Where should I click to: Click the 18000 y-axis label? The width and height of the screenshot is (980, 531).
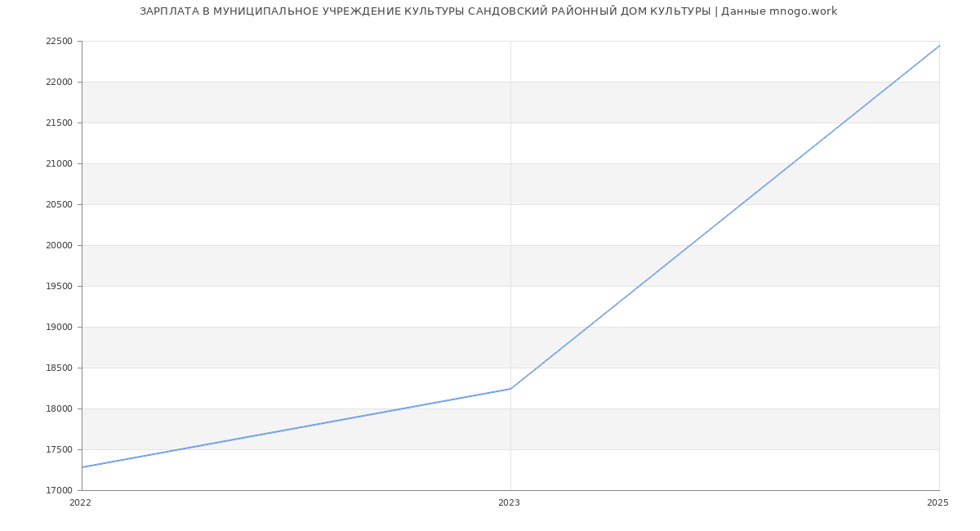(60, 409)
